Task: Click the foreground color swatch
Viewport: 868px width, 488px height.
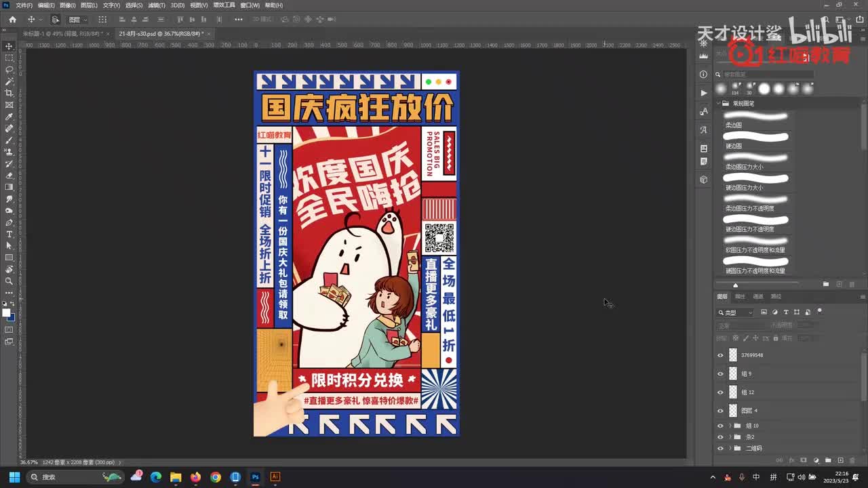Action: [6, 313]
